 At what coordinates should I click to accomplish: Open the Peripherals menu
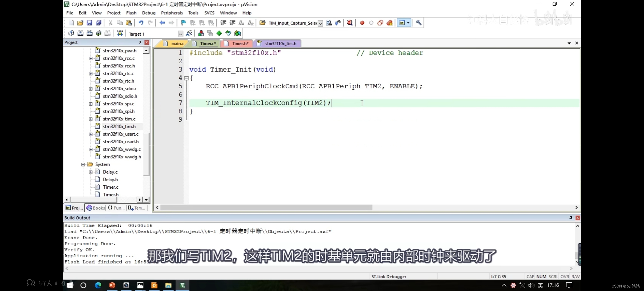click(172, 13)
